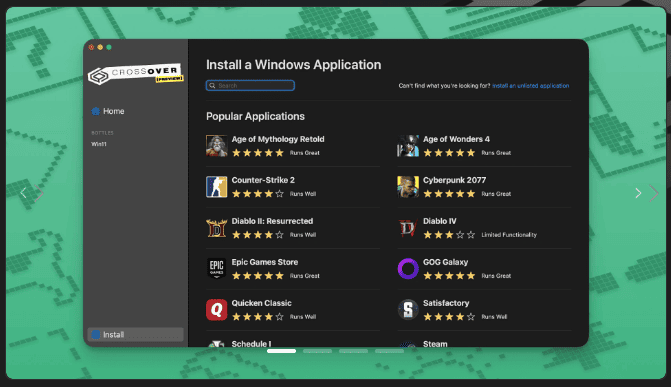Open Install an unlisted application link
The image size is (671, 387).
tap(531, 86)
